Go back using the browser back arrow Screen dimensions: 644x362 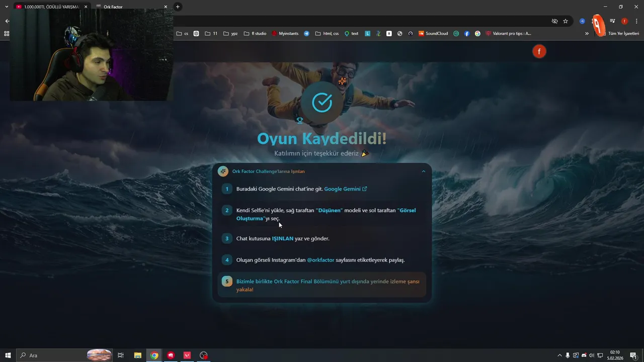point(7,21)
